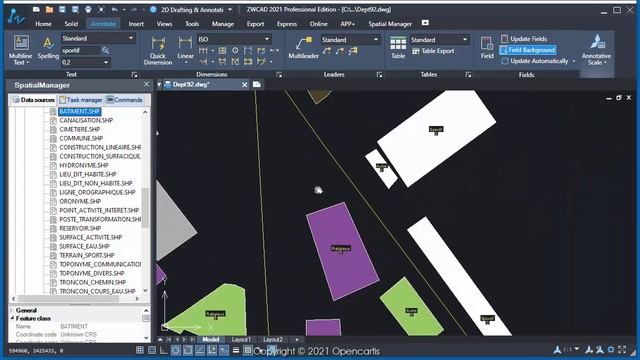Click Update Fields
The image size is (640, 360).
click(524, 39)
